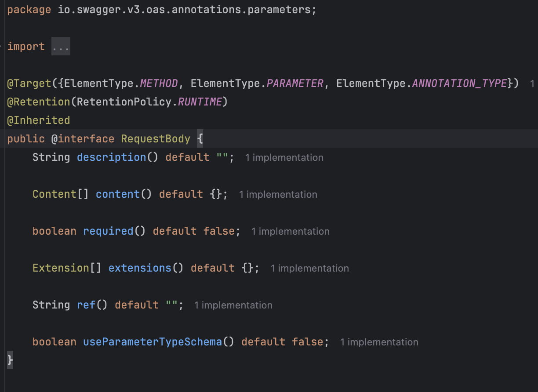
Task: Select the RUNTIME constant
Action: (200, 102)
